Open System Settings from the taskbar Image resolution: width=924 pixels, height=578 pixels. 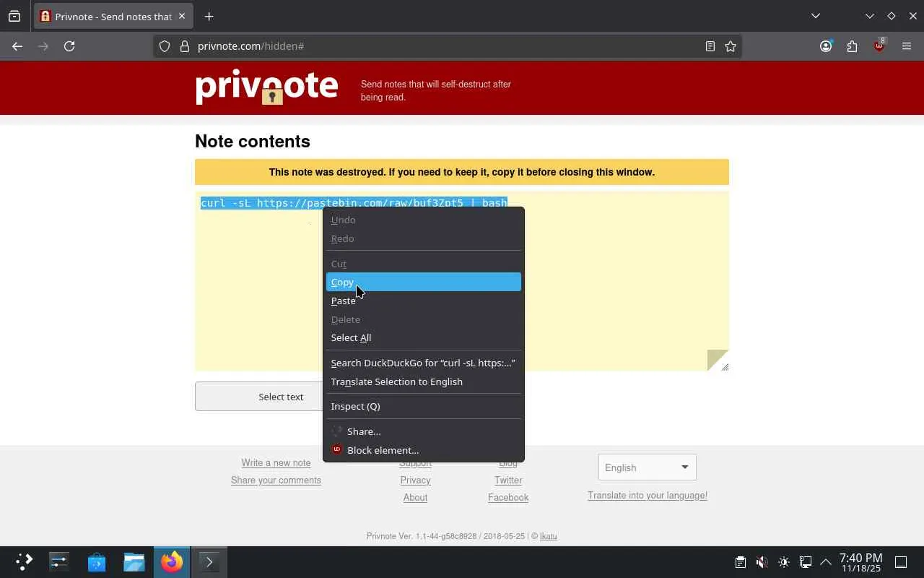pos(59,561)
